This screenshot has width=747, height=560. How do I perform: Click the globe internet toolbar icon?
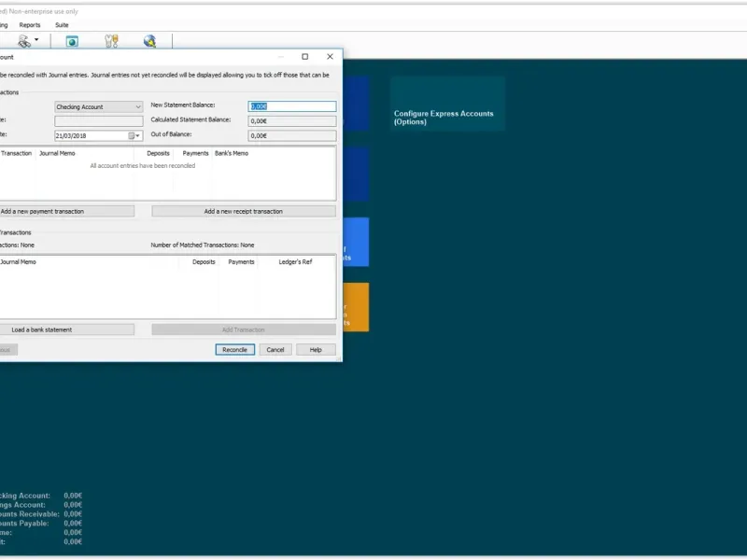150,41
